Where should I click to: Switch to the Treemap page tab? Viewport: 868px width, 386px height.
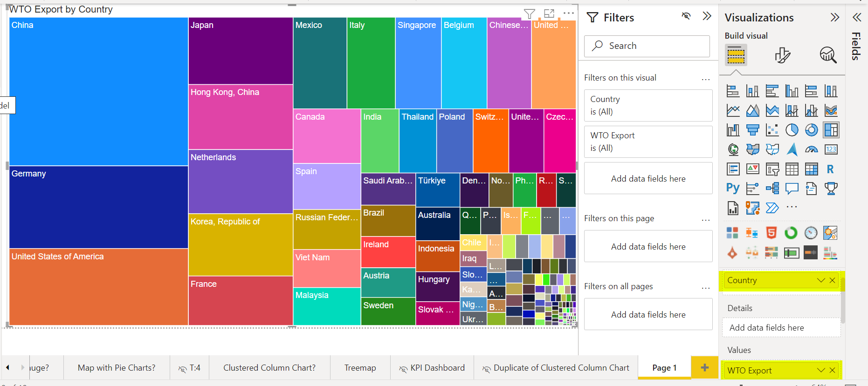pyautogui.click(x=360, y=368)
